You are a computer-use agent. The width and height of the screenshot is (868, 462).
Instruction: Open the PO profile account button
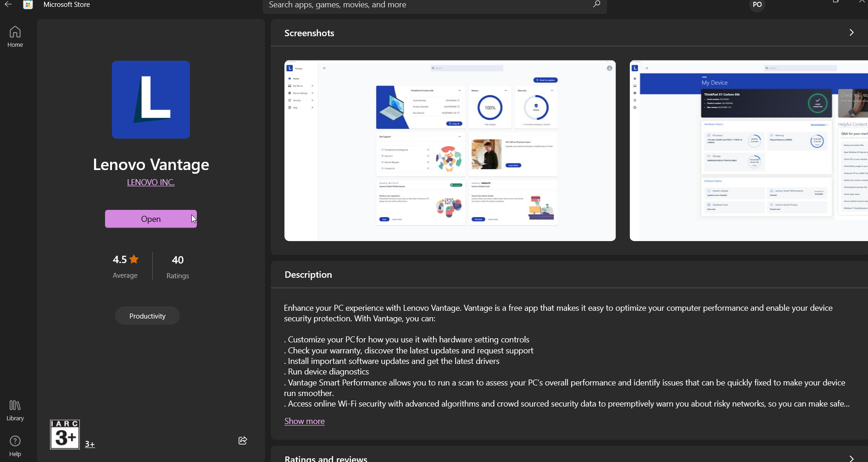coord(757,5)
